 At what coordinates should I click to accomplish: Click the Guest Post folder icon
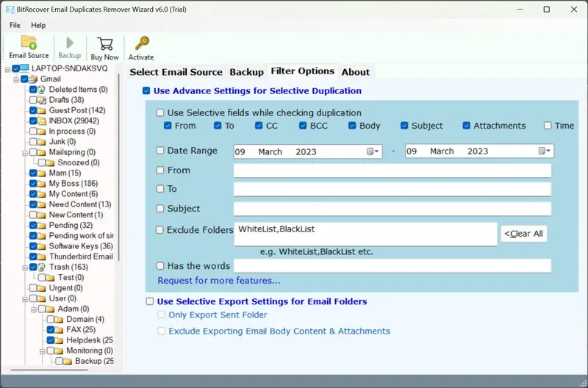pos(42,110)
